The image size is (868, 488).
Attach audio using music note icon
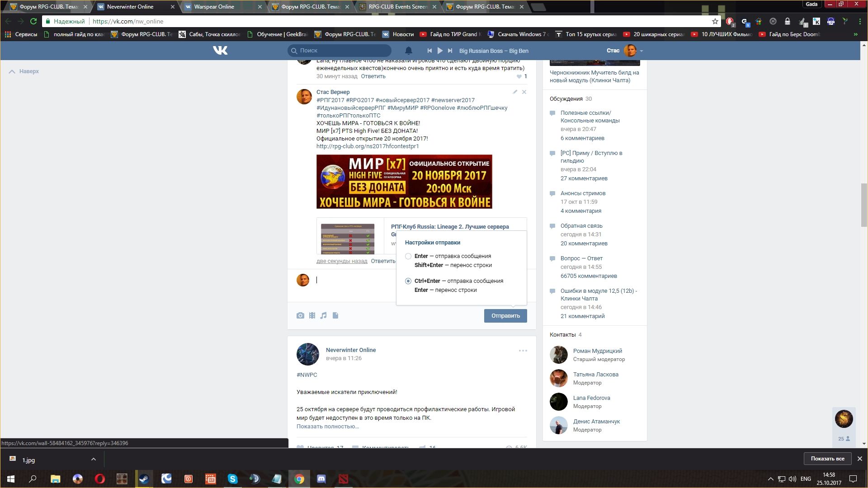point(323,315)
